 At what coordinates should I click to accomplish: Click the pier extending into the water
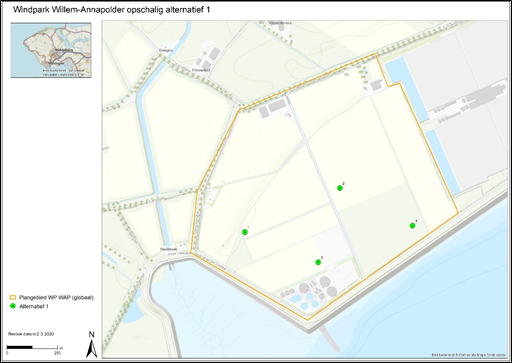pyautogui.click(x=329, y=338)
